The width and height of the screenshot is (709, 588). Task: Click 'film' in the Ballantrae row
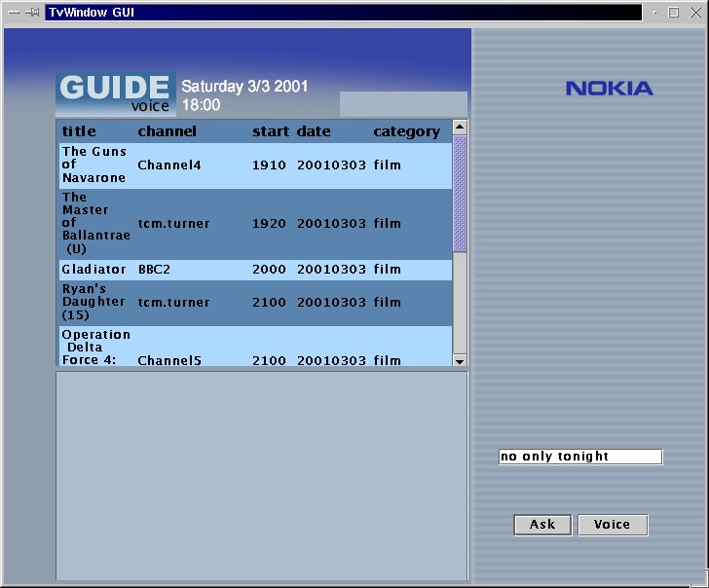tap(387, 223)
